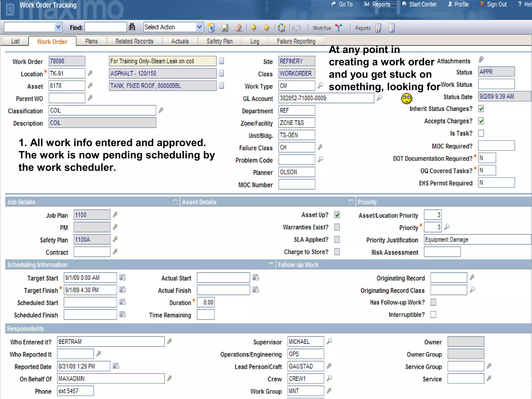Open Target Start calendar icon
Image resolution: width=532 pixels, height=399 pixels.
tap(123, 277)
